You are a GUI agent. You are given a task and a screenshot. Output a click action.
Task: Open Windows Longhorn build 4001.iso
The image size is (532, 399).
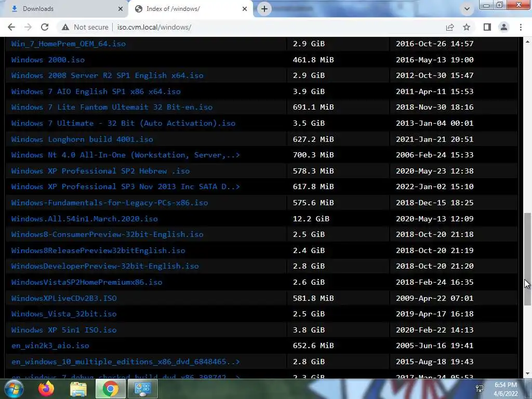[x=82, y=139]
